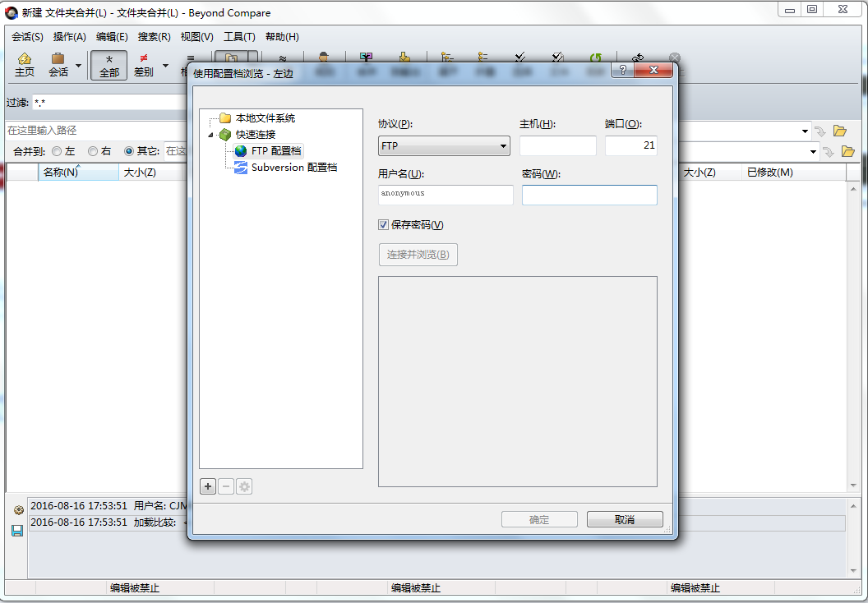Show only 差别 (Differences) via toolbar

point(143,65)
